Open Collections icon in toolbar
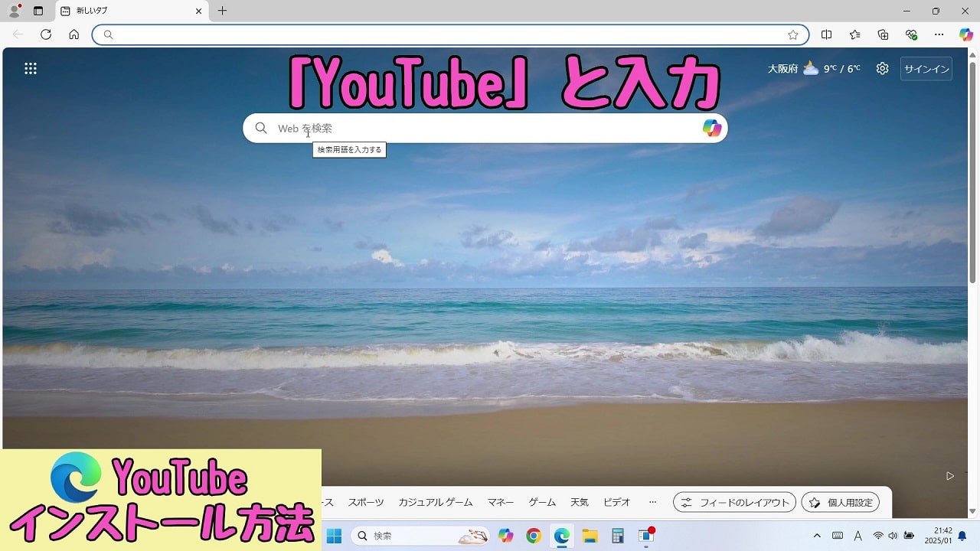The image size is (980, 551). [x=883, y=34]
